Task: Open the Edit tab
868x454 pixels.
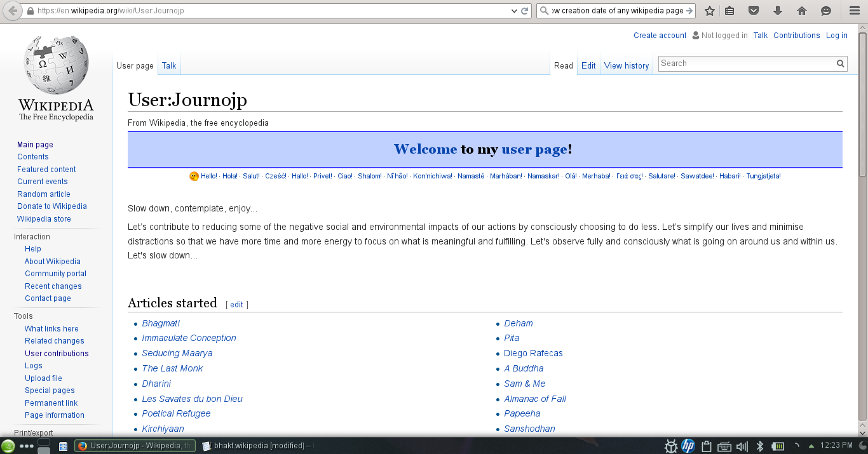Action: point(588,65)
